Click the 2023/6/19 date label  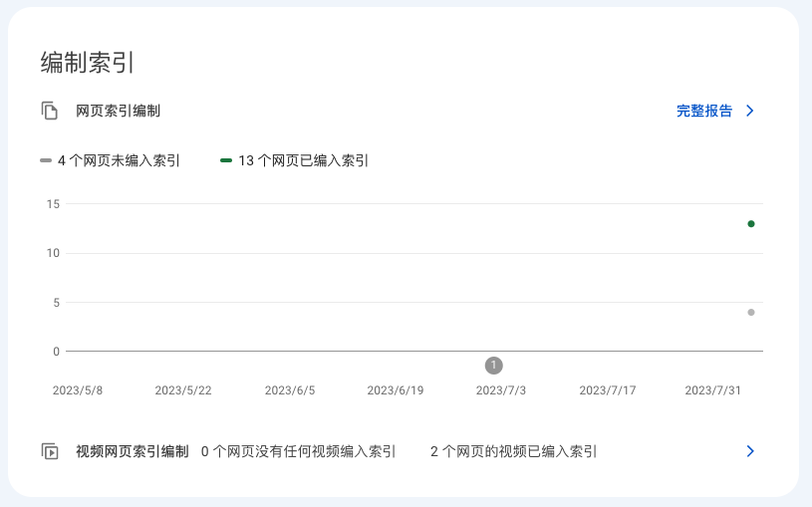(396, 390)
